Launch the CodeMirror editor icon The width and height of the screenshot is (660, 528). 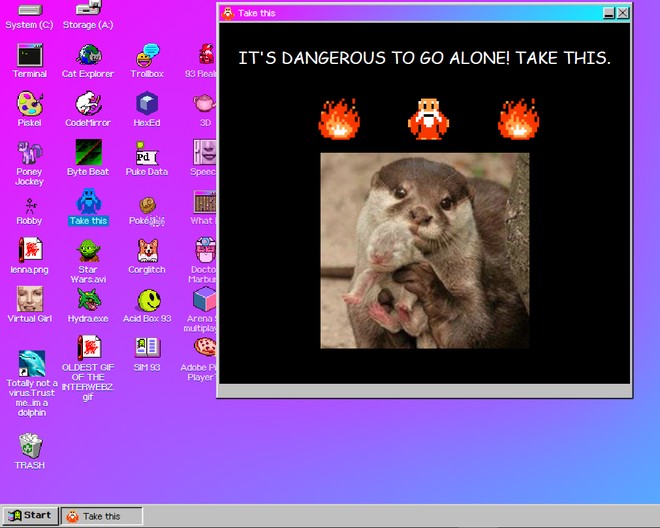click(88, 104)
